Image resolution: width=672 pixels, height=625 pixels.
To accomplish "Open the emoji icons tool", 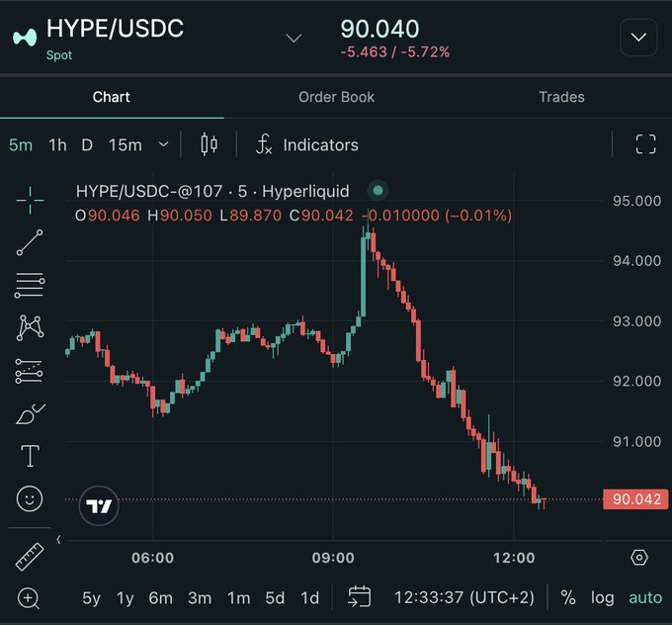I will pos(30,498).
